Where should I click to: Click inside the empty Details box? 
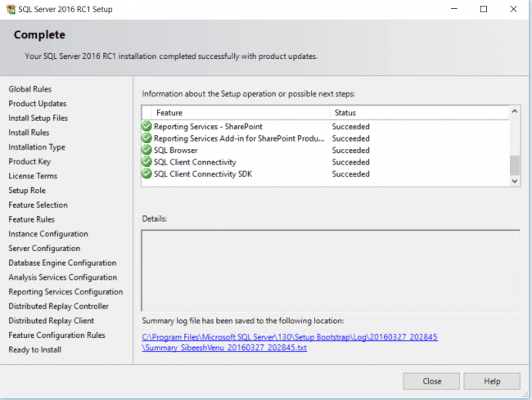(x=331, y=271)
